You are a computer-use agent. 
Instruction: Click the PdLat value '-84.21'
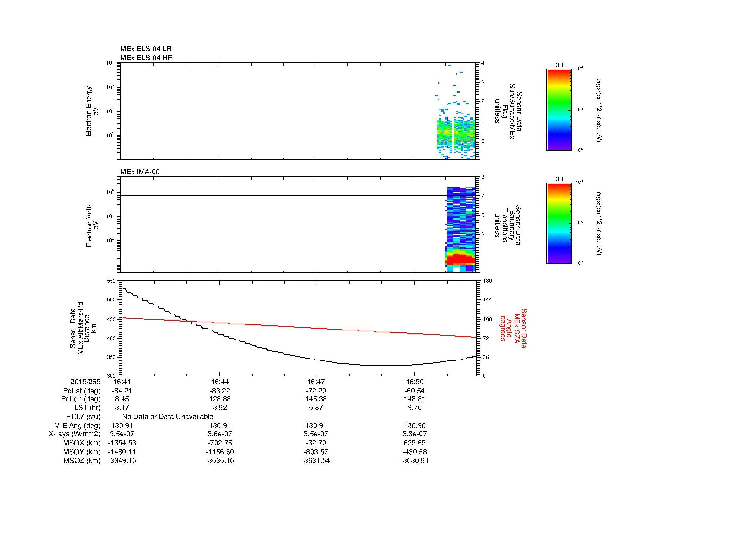tap(122, 391)
